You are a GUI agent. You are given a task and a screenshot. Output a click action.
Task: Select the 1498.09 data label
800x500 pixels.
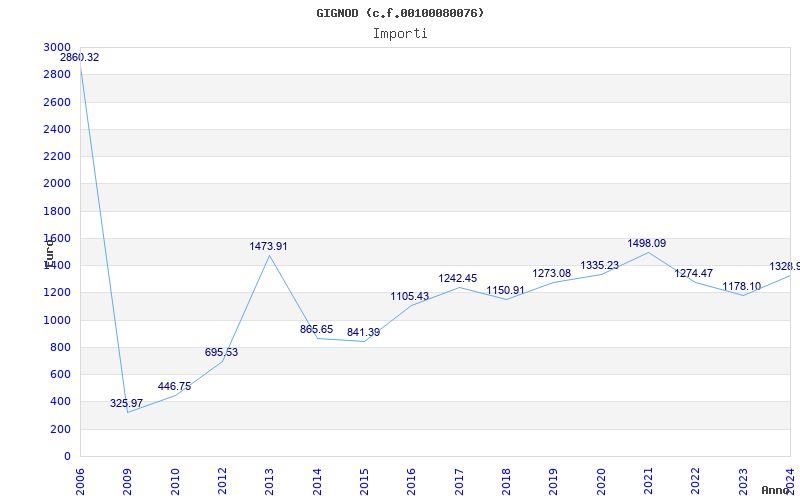click(x=646, y=243)
